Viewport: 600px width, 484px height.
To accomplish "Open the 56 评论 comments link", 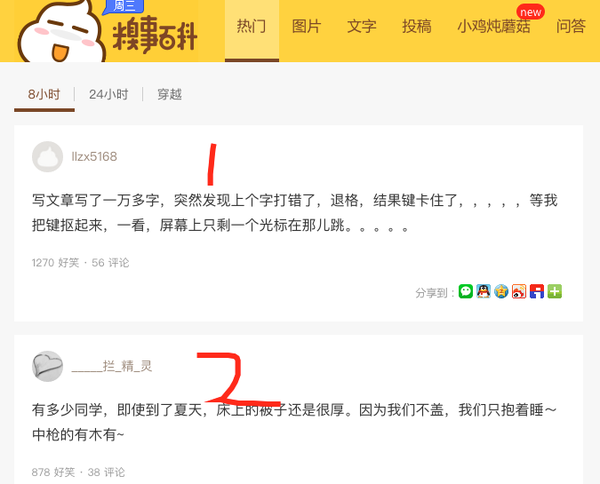I will pyautogui.click(x=110, y=263).
